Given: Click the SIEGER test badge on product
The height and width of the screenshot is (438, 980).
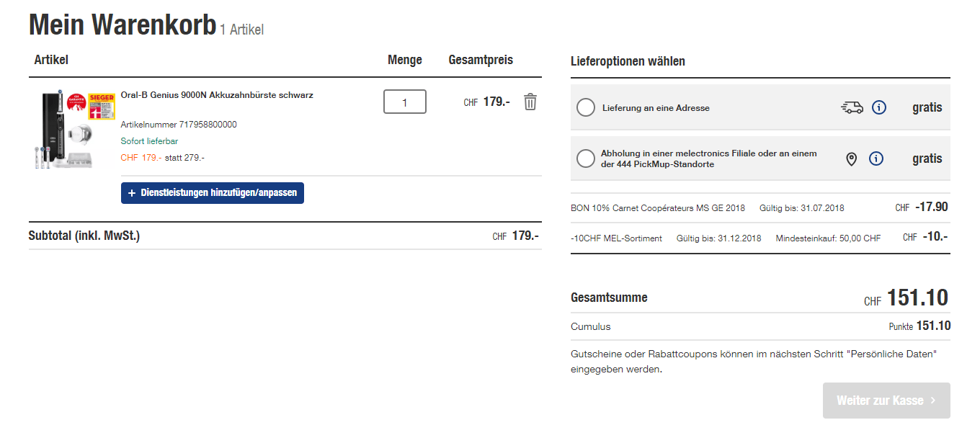Looking at the screenshot, I should point(102,105).
